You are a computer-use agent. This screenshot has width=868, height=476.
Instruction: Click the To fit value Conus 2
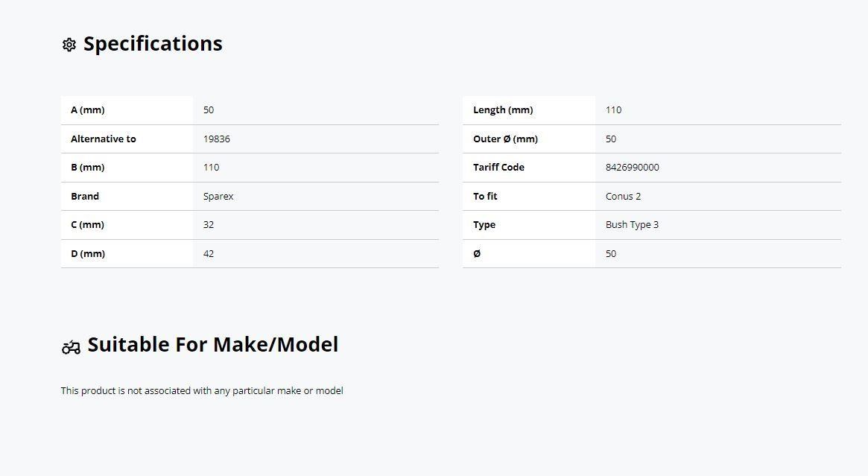[623, 196]
